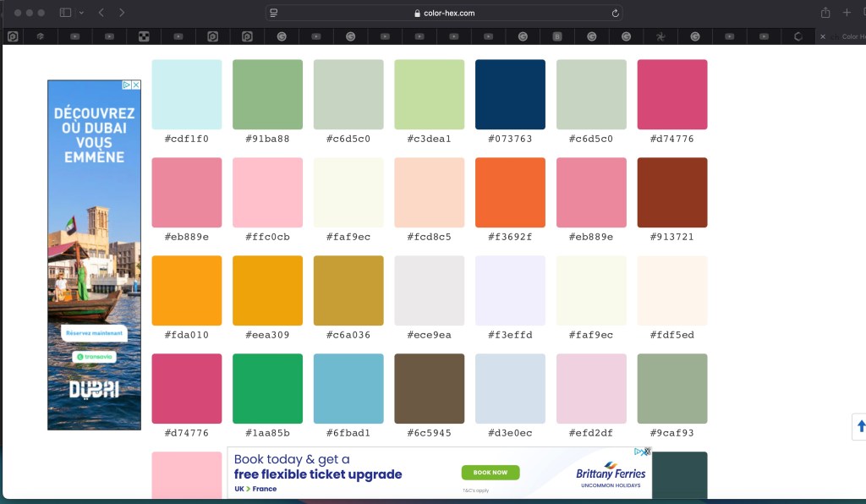
Task: Select the orange #f3692f swatch
Action: 510,193
